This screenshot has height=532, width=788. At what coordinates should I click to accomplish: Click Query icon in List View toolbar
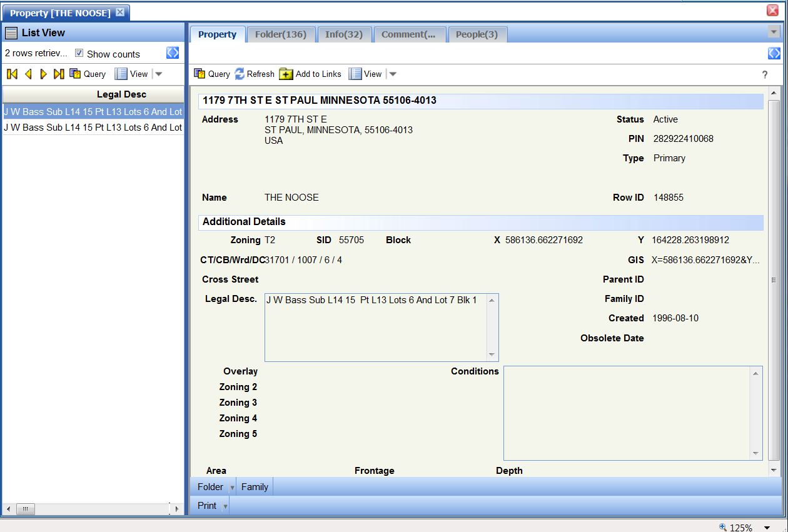[x=88, y=74]
